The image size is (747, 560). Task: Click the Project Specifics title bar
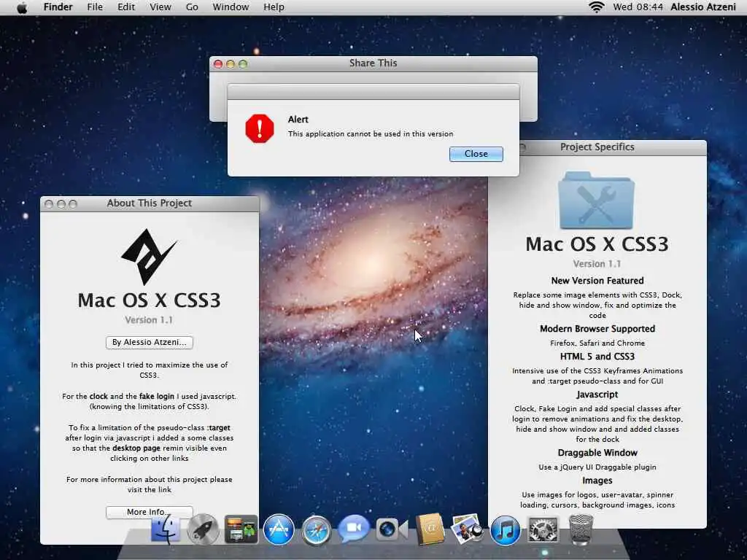pos(597,147)
